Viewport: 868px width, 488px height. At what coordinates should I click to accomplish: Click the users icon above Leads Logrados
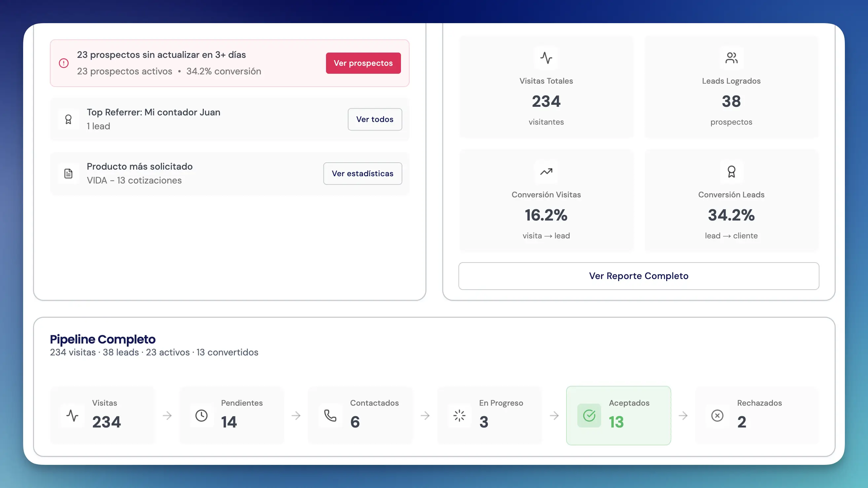click(x=731, y=58)
